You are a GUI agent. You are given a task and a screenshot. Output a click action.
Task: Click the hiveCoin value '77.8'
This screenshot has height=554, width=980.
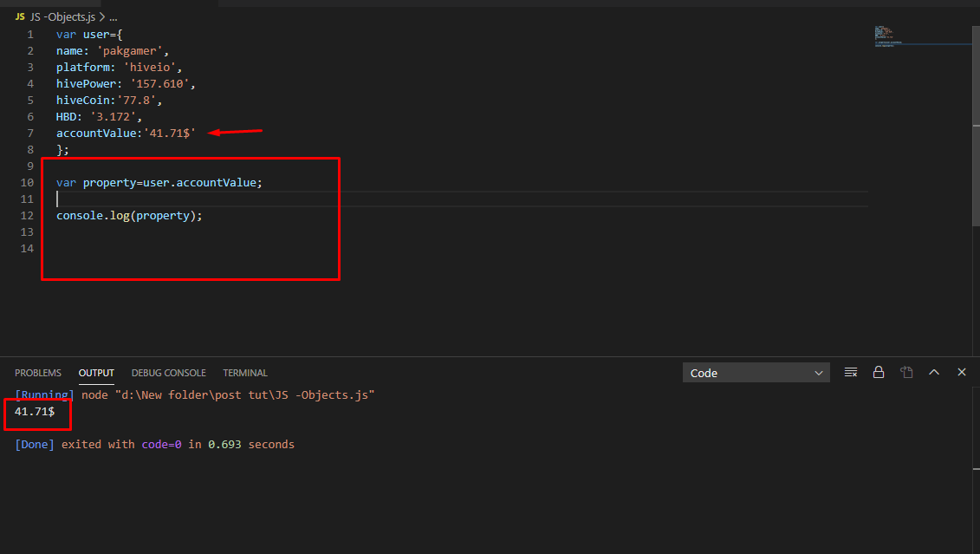tap(137, 100)
